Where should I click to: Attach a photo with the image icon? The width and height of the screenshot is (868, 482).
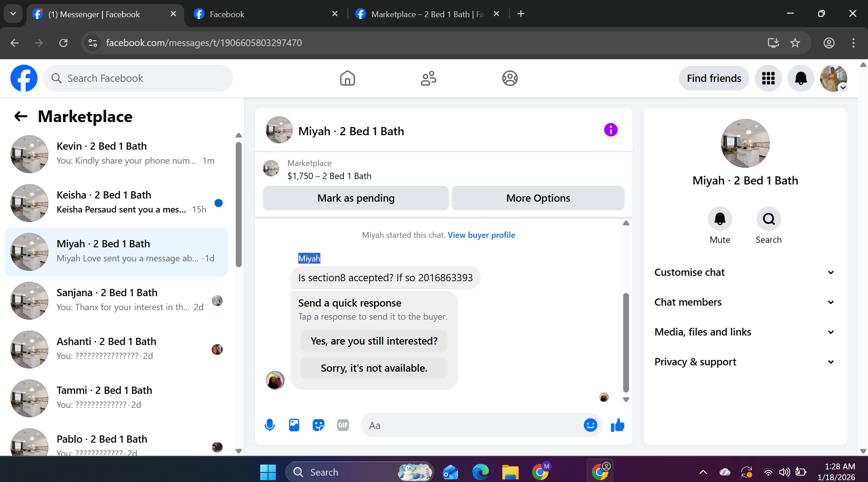[x=294, y=425]
